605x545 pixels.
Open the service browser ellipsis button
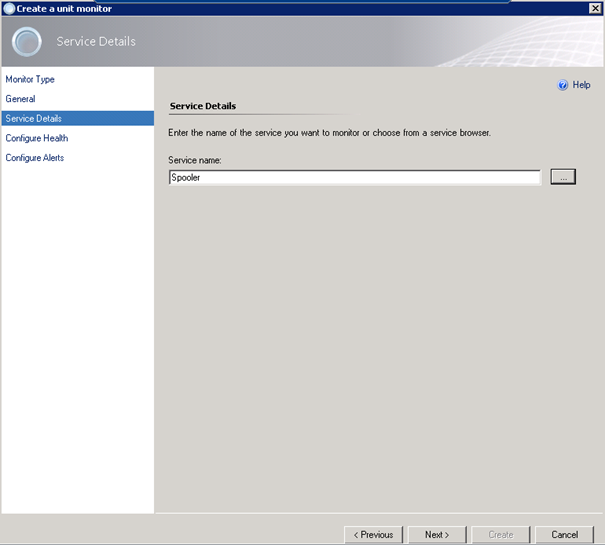(563, 177)
